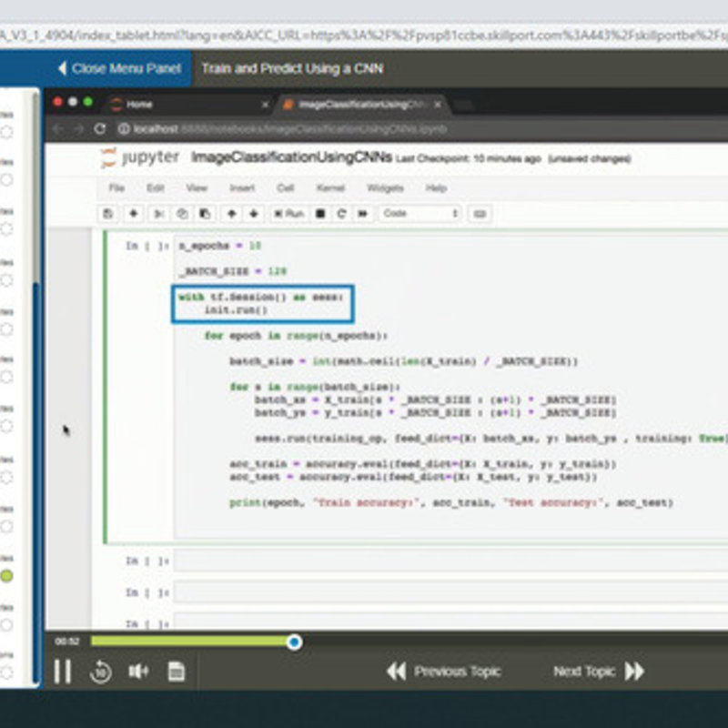Click the localhost address bar

(x=290, y=128)
